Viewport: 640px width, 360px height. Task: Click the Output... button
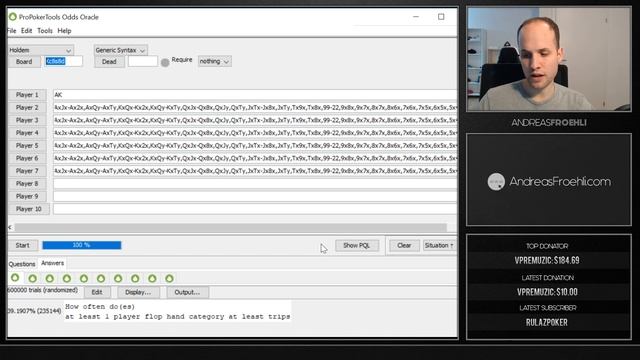click(187, 292)
